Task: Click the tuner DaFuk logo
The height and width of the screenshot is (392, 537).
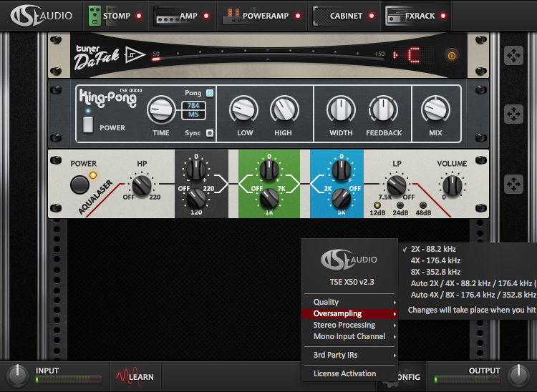Action: 97,57
